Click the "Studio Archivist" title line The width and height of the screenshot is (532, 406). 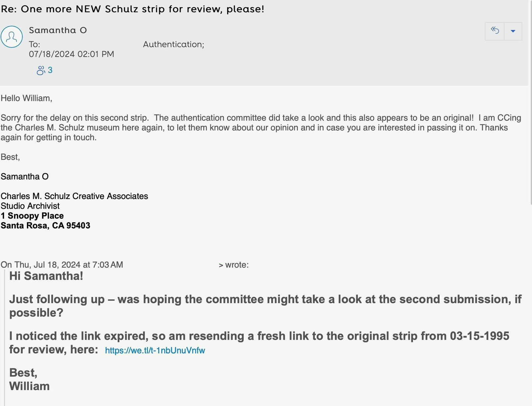tap(30, 206)
